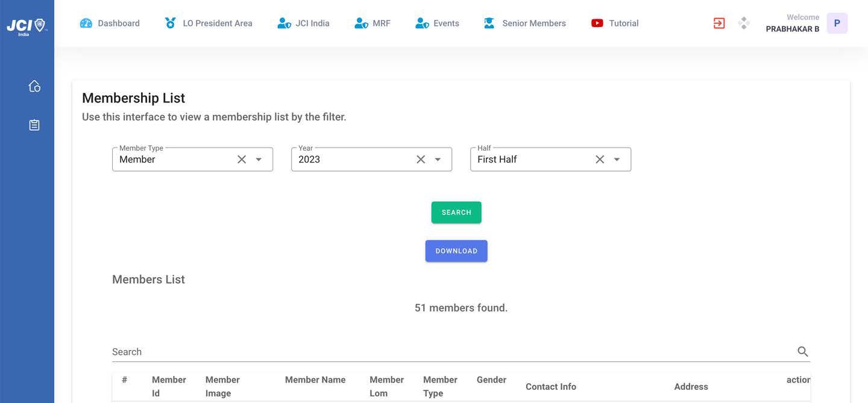
Task: Open the P user avatar
Action: point(837,23)
